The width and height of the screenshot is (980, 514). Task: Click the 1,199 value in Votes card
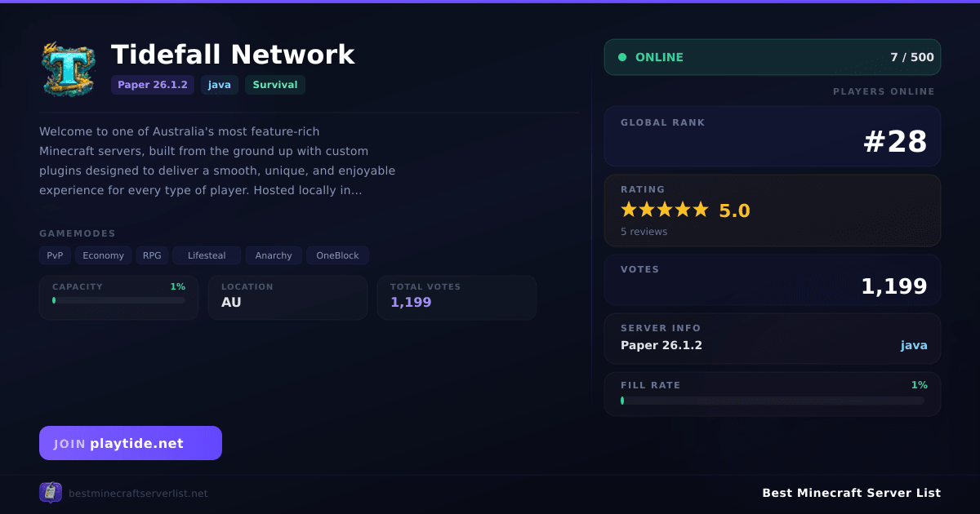click(894, 286)
